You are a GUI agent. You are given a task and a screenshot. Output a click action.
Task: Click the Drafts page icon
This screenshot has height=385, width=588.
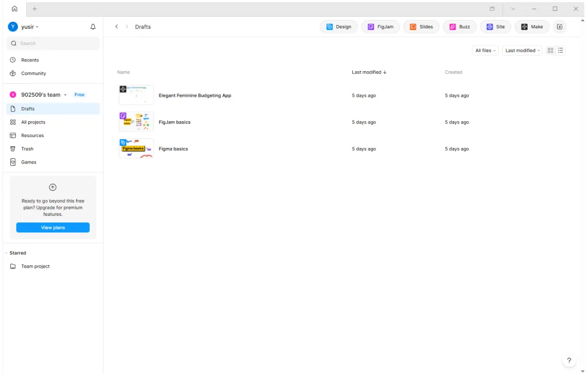pos(13,109)
